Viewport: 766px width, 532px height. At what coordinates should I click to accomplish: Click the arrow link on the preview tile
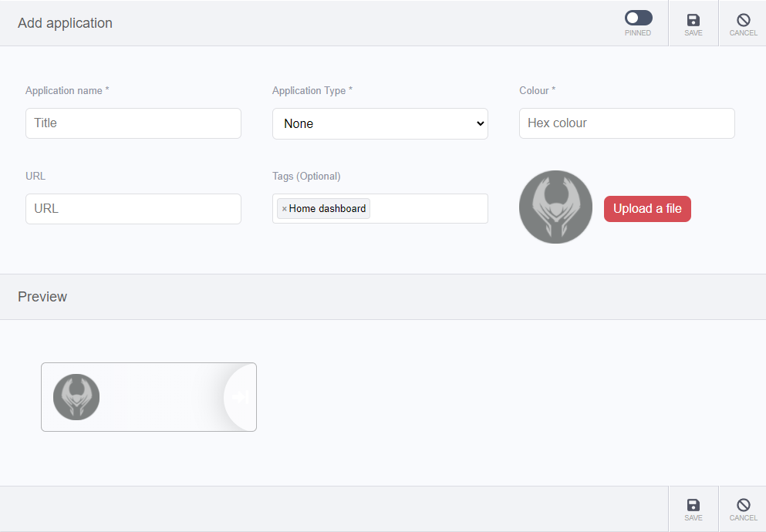[x=240, y=397]
